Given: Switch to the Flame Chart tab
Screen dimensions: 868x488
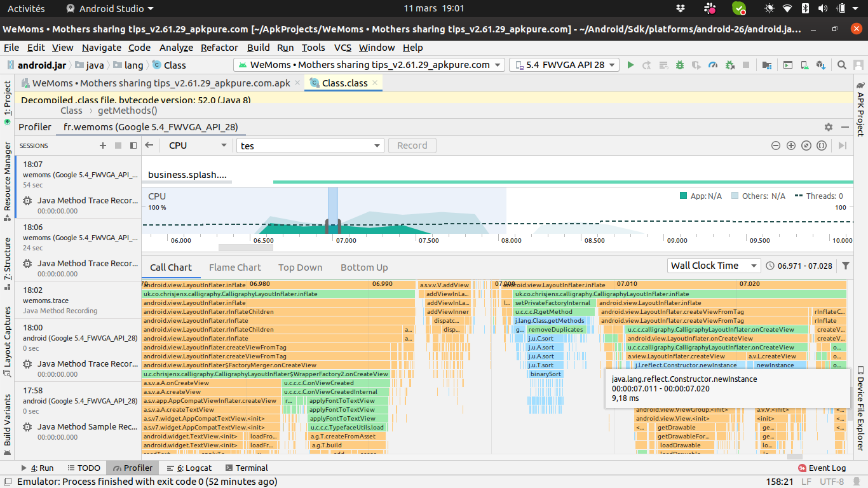Looking at the screenshot, I should (x=235, y=268).
